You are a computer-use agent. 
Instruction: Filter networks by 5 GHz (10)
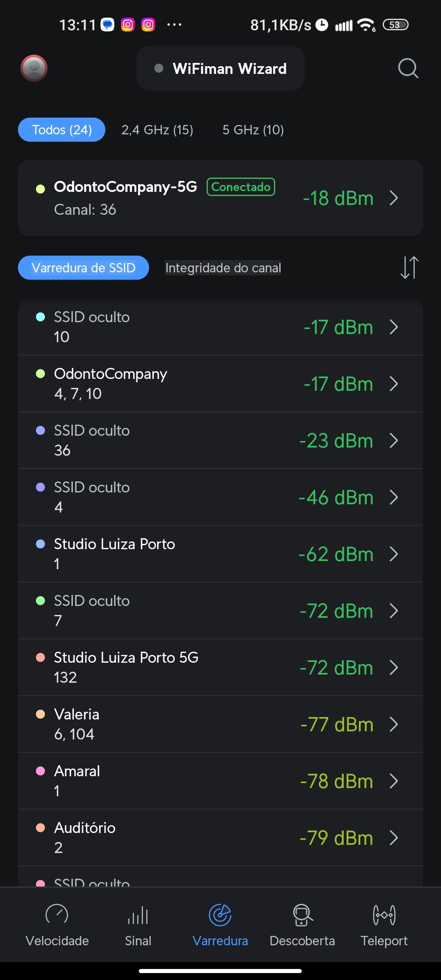[253, 130]
